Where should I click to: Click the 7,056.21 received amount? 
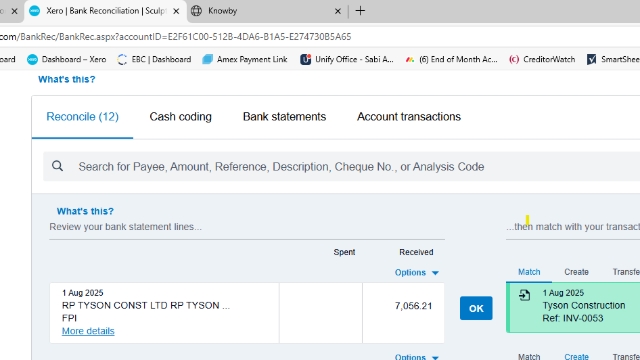click(413, 306)
